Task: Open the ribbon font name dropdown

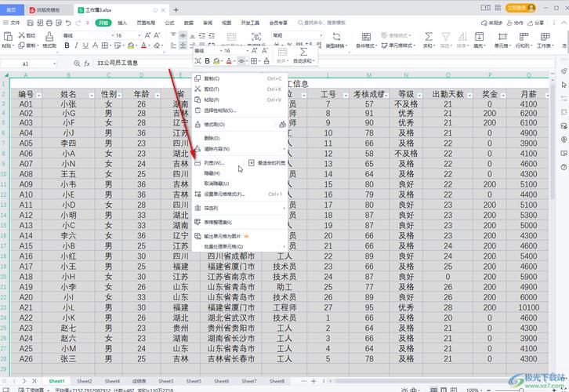Action: coord(113,35)
